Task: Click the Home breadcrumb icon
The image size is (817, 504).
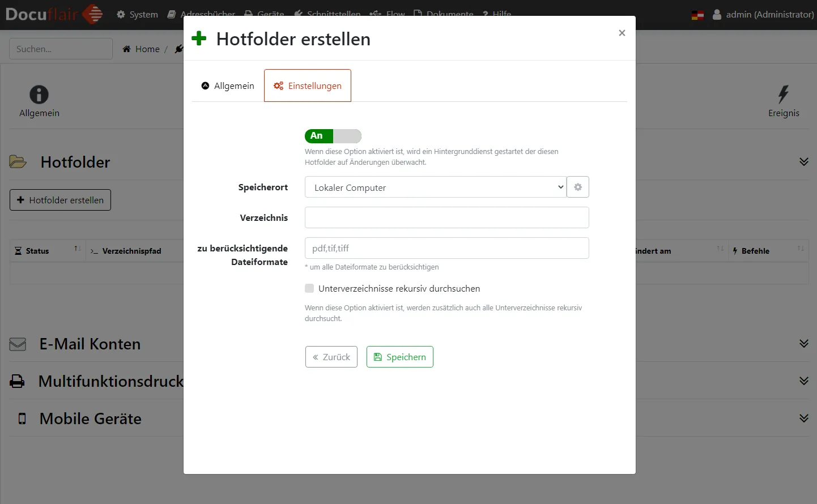Action: (127, 49)
